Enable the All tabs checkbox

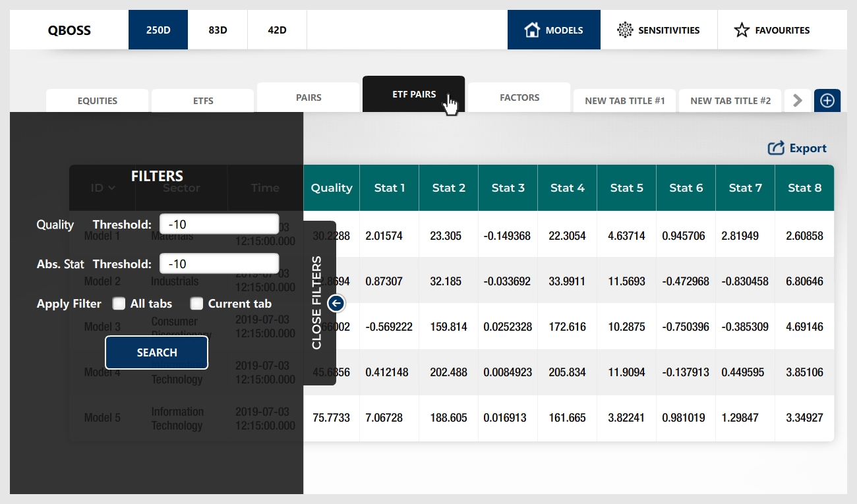point(119,304)
